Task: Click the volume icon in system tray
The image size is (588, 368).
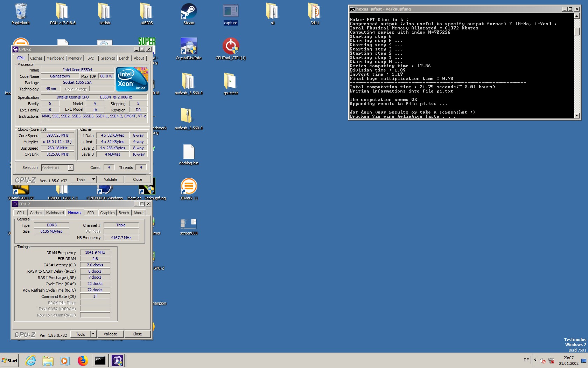Action: 543,361
